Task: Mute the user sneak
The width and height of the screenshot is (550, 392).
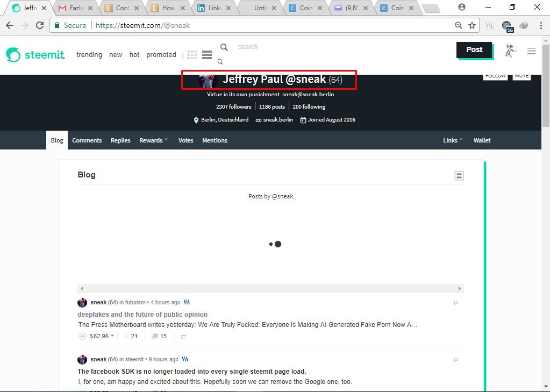Action: coord(522,76)
